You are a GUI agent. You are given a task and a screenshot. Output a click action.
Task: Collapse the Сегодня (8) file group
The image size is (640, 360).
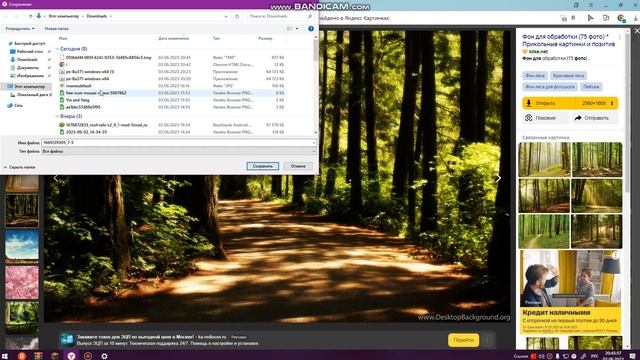[x=57, y=49]
